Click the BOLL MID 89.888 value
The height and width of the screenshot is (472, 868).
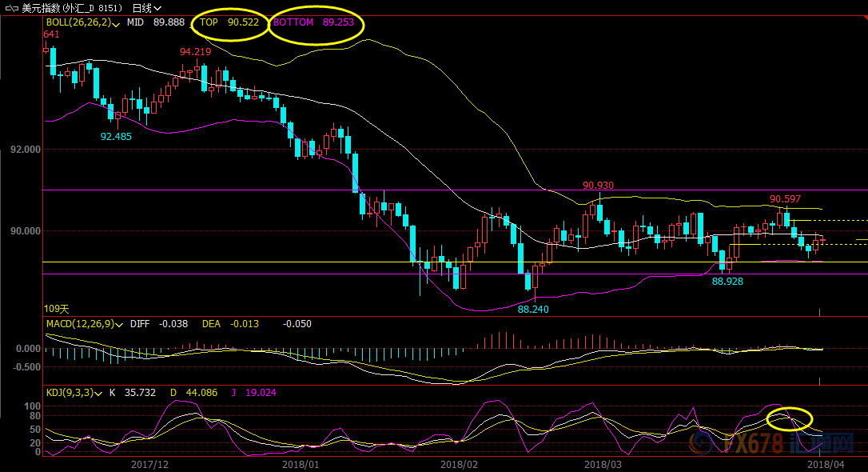tap(168, 22)
